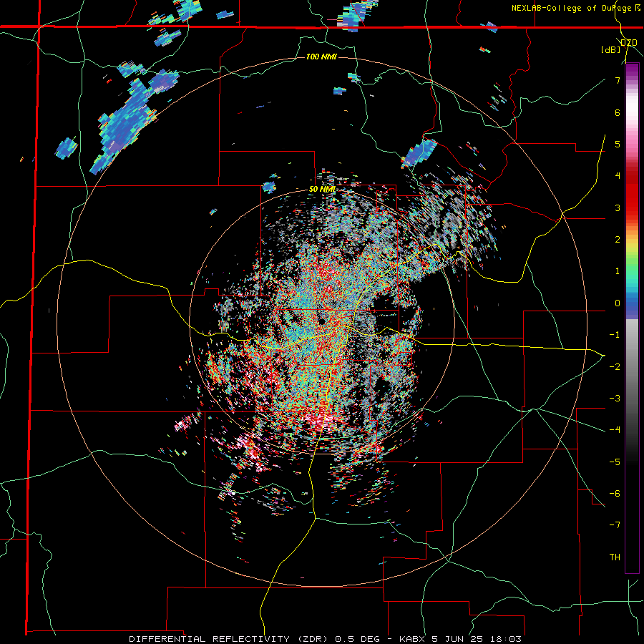The width and height of the screenshot is (644, 644).
Task: Click the TH threshold label on color scale
Action: tap(615, 557)
